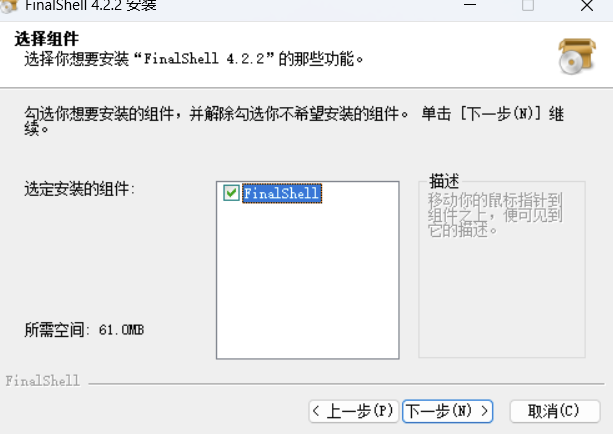This screenshot has height=434, width=613.
Task: Click the FinalShell installer title bar icon
Action: [9, 5]
